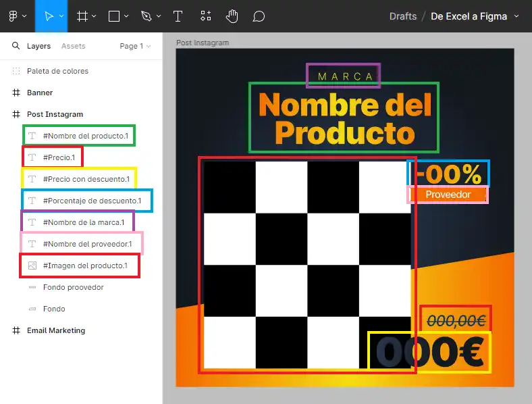The height and width of the screenshot is (404, 532).
Task: Click the search icon in Layers panel
Action: pos(16,46)
